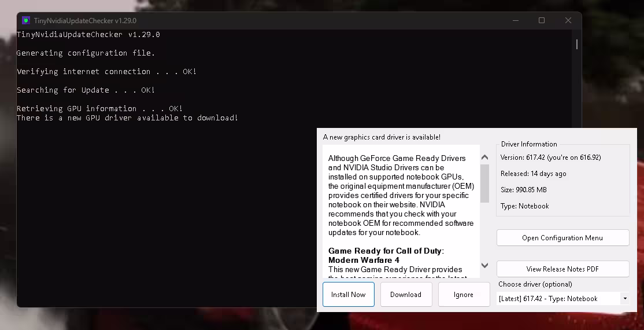The width and height of the screenshot is (644, 330).
Task: Close the TinyNvidiaUpdateChecker console window
Action: coord(568,20)
